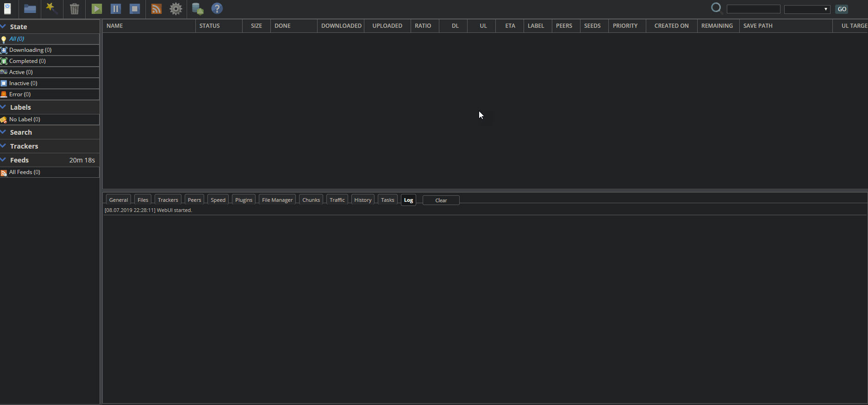Screen dimensions: 868x405
Task: Sort by the DOWNLOADED column header
Action: point(341,26)
